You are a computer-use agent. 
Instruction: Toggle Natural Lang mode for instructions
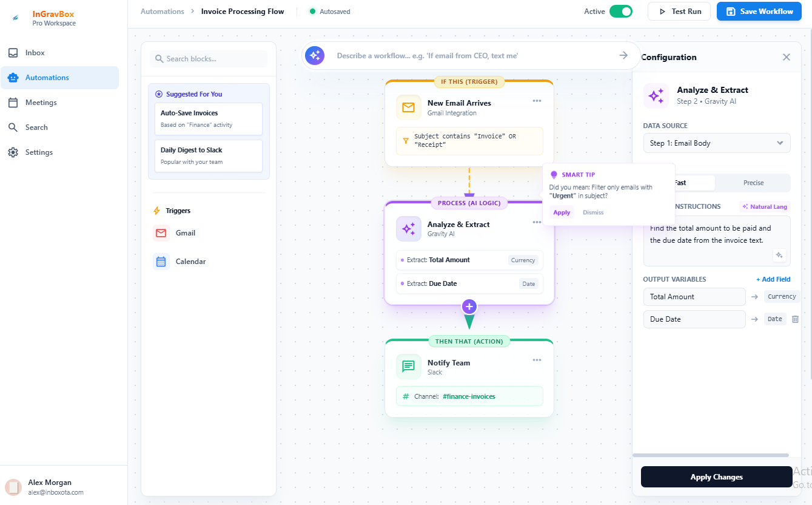click(x=764, y=206)
